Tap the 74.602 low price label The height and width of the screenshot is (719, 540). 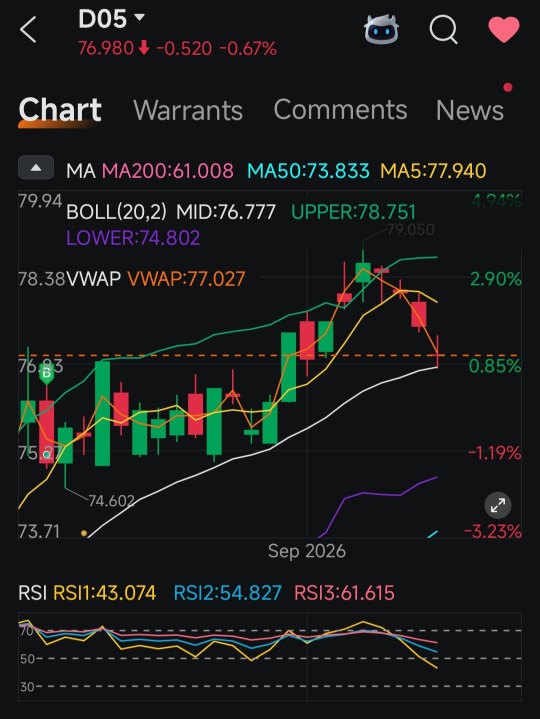click(111, 501)
